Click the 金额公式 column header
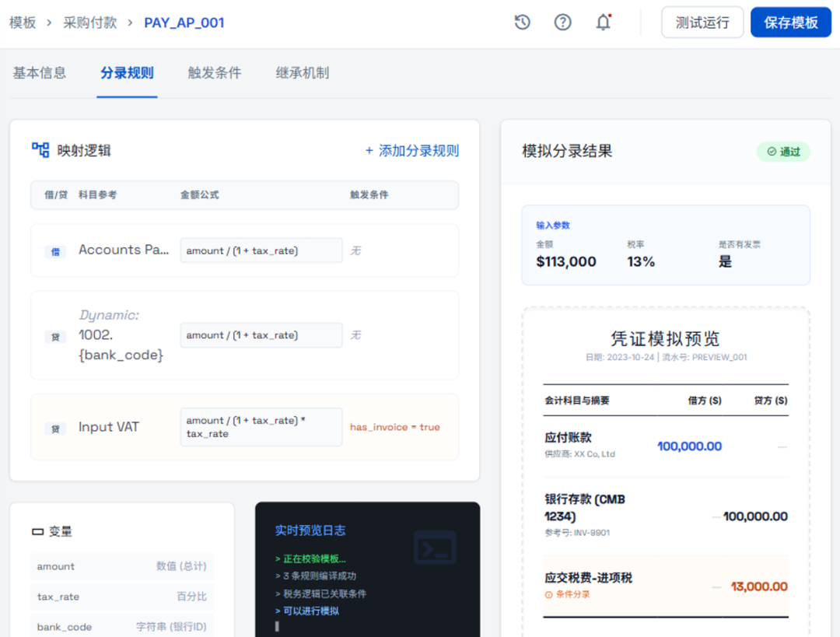 tap(199, 195)
